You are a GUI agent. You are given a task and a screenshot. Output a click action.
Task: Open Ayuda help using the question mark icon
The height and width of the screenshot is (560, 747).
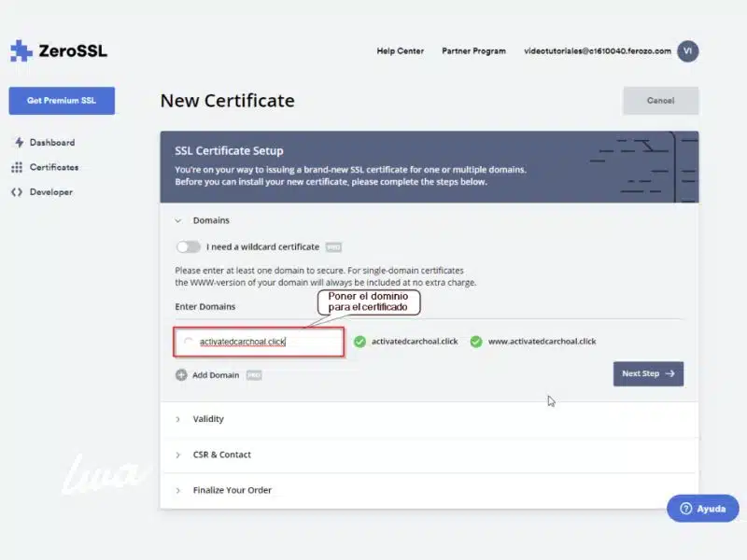tap(686, 509)
